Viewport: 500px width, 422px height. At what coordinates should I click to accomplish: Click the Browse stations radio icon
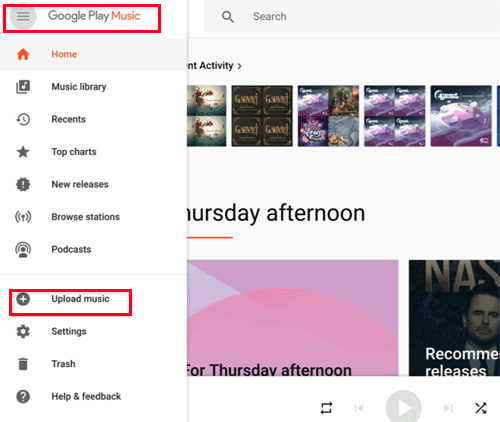[23, 217]
